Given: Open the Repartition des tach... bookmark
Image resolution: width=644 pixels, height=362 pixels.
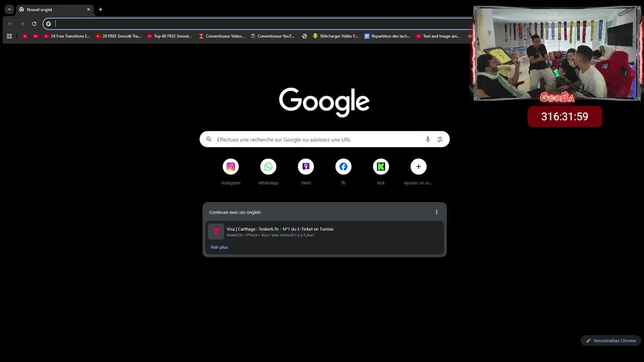Looking at the screenshot, I should point(387,36).
